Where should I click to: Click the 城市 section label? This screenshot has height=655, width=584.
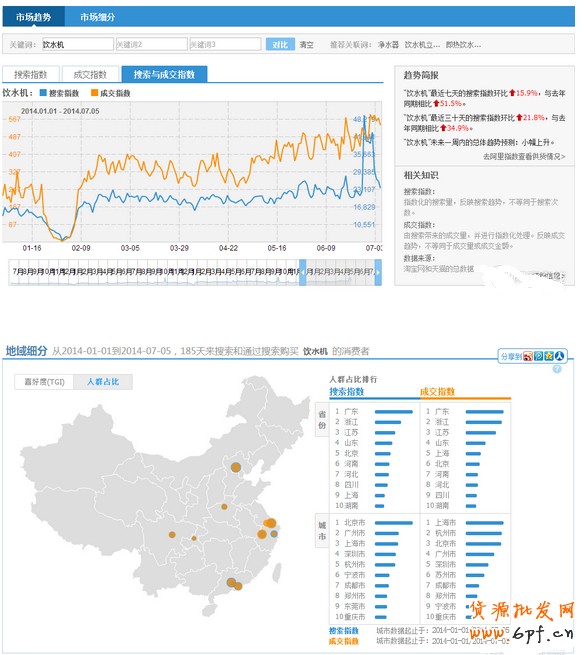click(x=322, y=531)
